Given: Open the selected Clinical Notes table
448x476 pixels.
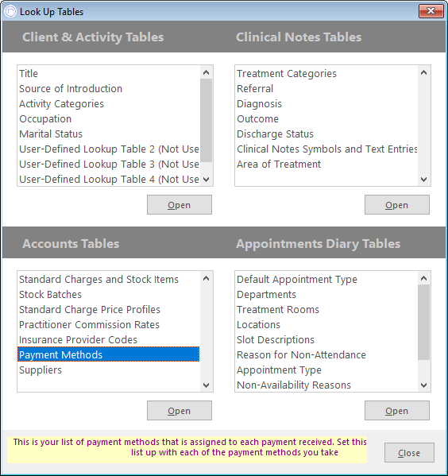Looking at the screenshot, I should (x=397, y=205).
